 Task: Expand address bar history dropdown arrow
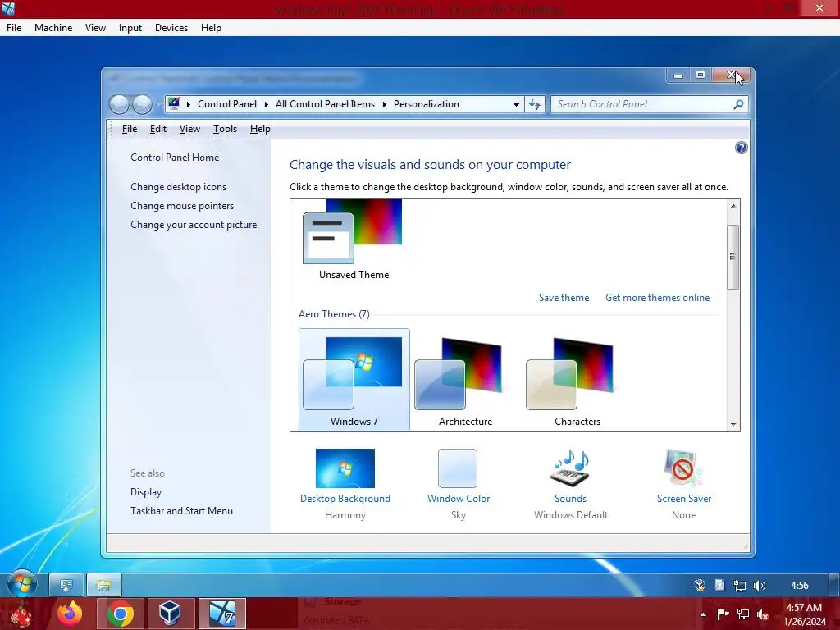pyautogui.click(x=516, y=104)
